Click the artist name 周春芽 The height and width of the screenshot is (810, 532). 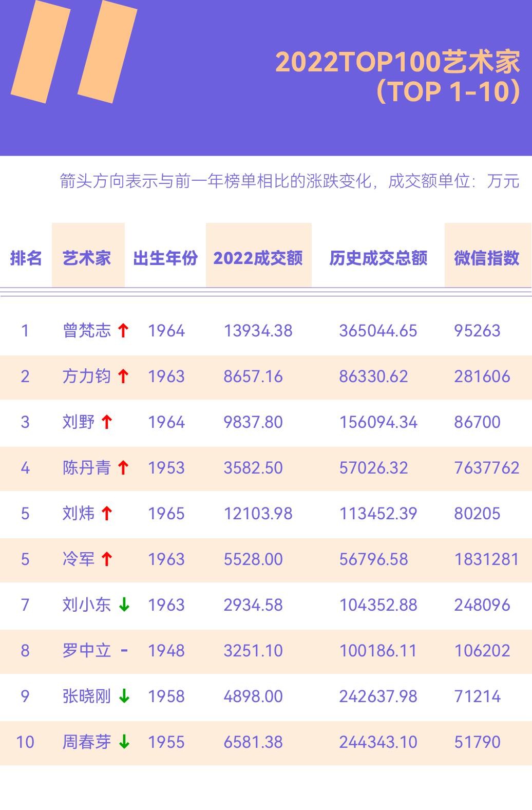[87, 742]
